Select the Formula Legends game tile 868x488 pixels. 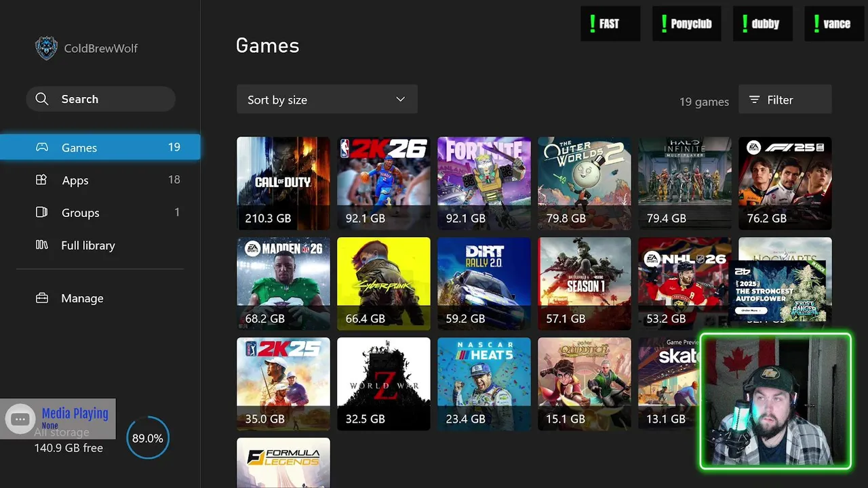[283, 463]
